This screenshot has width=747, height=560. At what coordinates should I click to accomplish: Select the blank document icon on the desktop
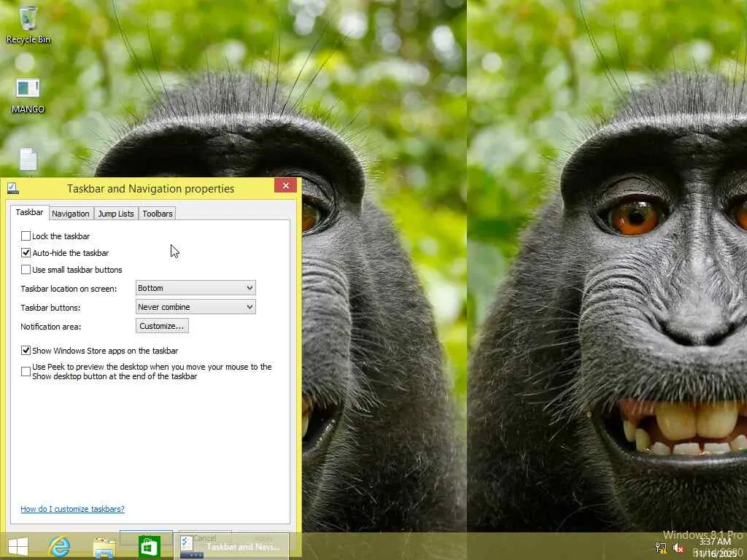pyautogui.click(x=28, y=160)
